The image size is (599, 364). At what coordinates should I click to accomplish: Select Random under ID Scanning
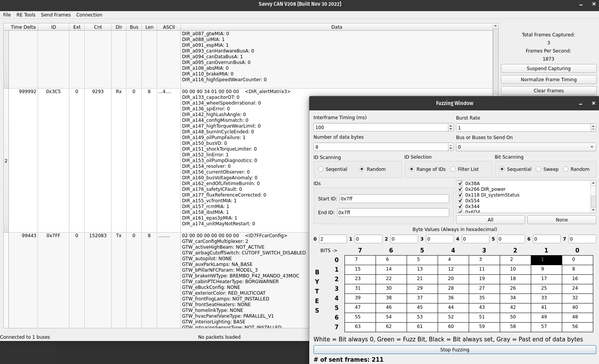click(373, 169)
